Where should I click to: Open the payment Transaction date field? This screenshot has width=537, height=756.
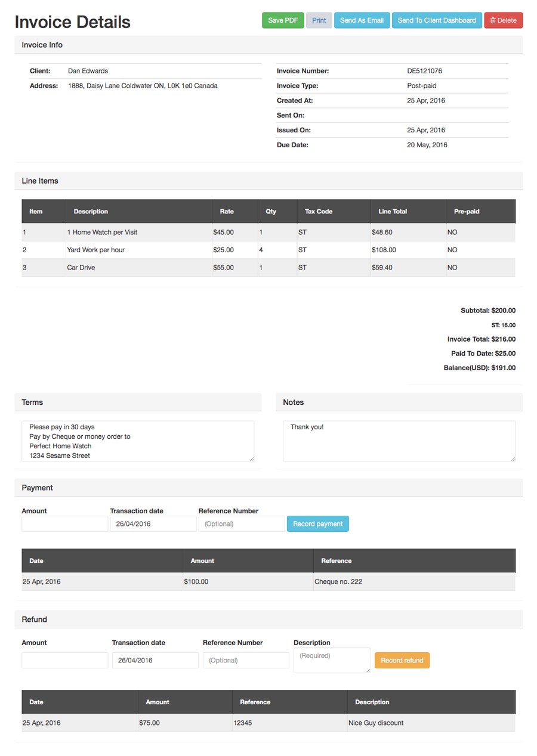(x=153, y=524)
